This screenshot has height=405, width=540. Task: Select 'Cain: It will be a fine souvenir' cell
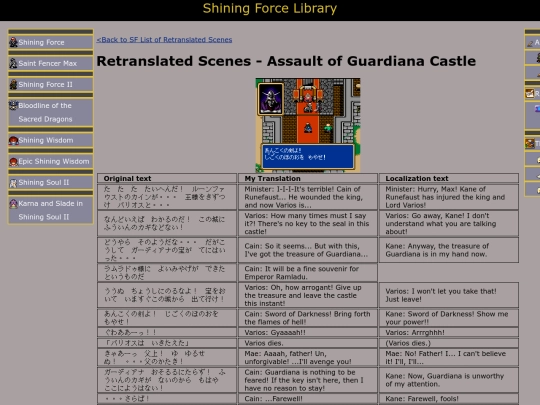coord(308,273)
